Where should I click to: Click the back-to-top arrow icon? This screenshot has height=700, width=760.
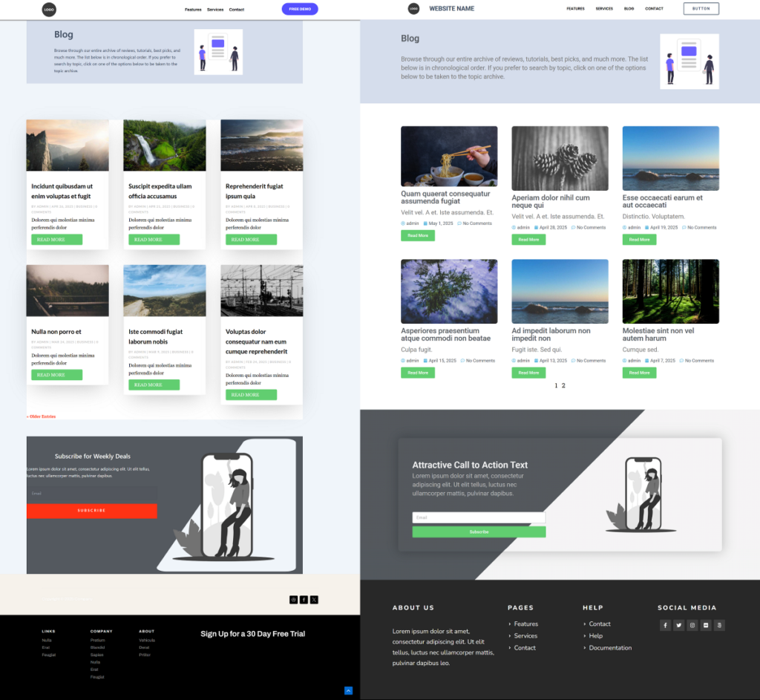click(x=348, y=690)
